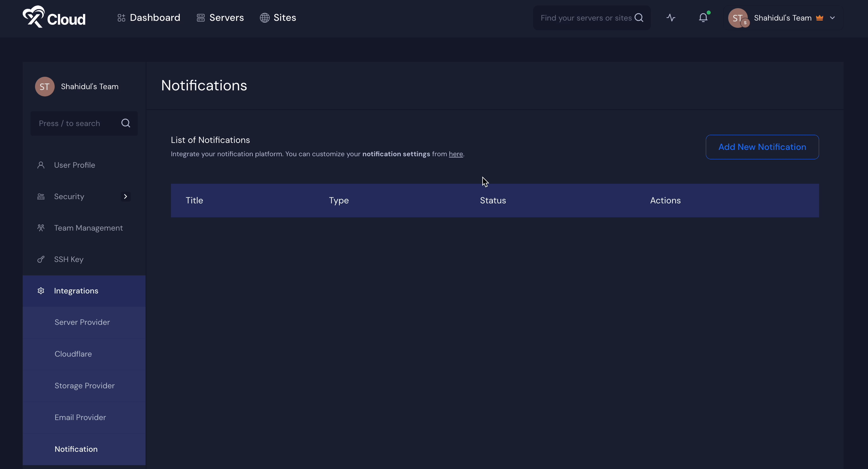Click the ST team avatar in header
Viewport: 868px width, 469px height.
point(738,18)
